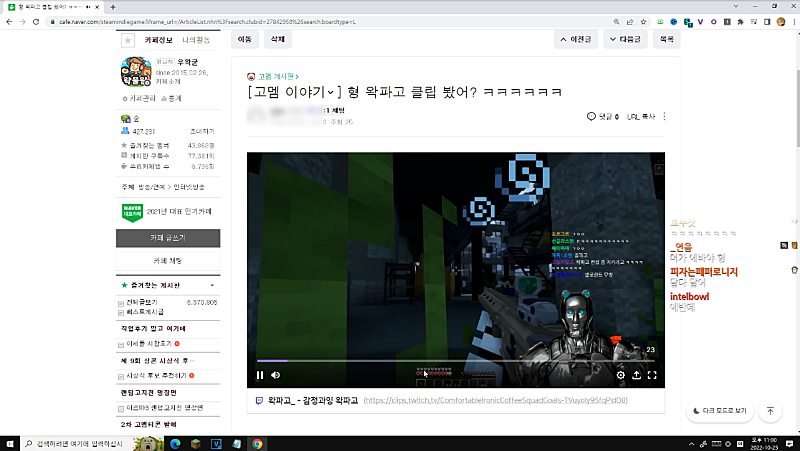
Task: Open the 고멤 이야기 category dropdown
Action: pyautogui.click(x=294, y=92)
